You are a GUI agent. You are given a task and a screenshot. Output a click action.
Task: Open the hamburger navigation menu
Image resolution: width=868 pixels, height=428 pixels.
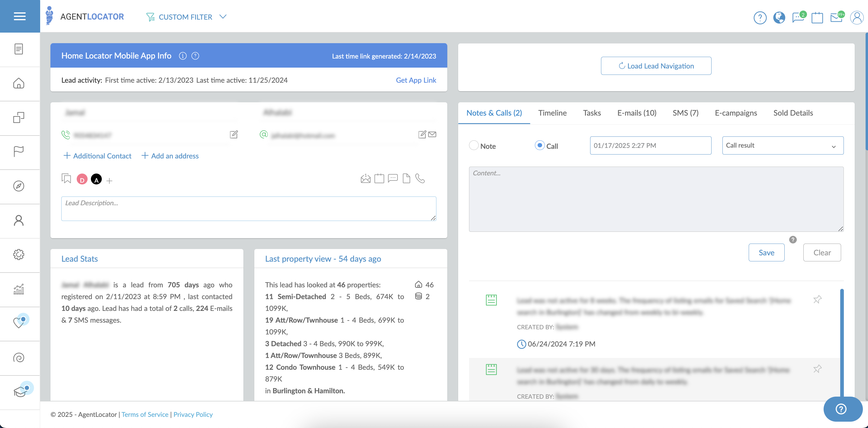pyautogui.click(x=19, y=16)
